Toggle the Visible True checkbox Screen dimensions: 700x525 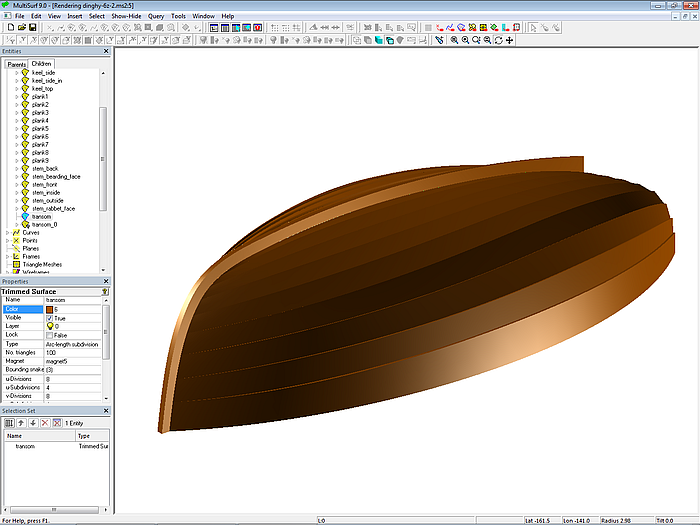tap(50, 318)
